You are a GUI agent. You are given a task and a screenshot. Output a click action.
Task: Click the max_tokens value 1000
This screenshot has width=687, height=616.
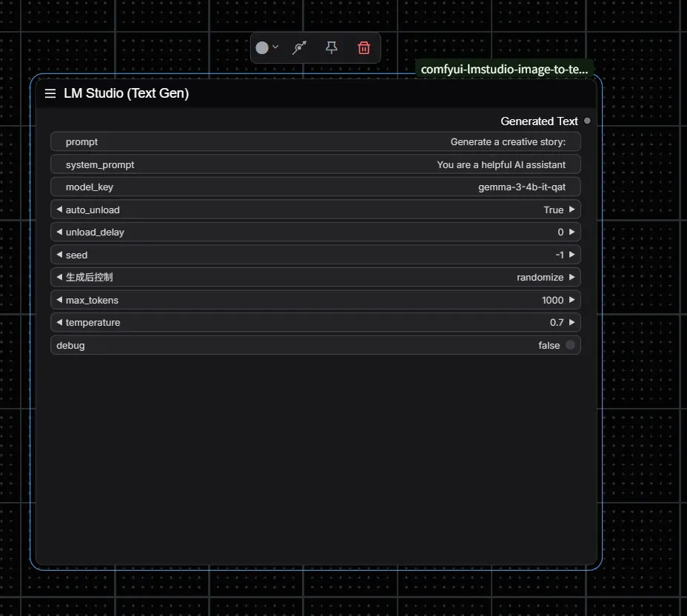pos(552,300)
